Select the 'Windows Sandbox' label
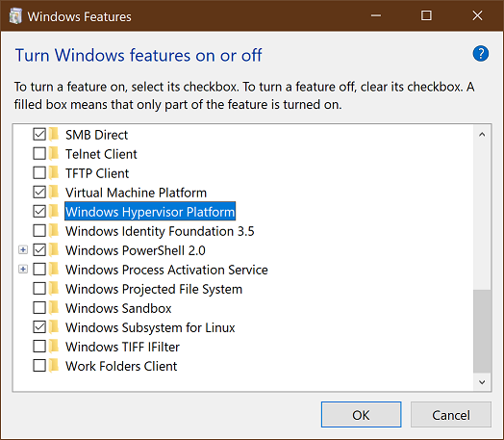The width and height of the screenshot is (504, 440). coord(118,308)
